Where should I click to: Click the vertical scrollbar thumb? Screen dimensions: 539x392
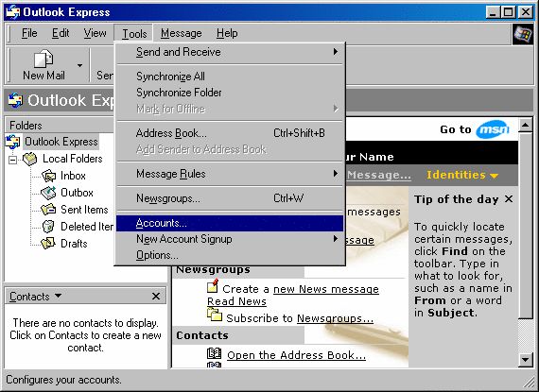point(525,225)
